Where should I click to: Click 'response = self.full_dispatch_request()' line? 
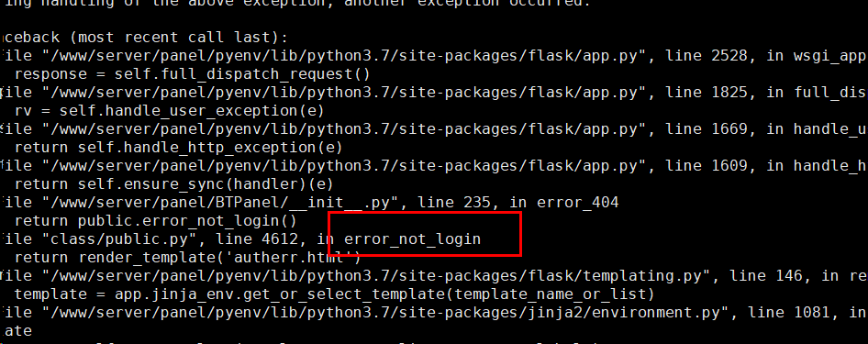192,74
